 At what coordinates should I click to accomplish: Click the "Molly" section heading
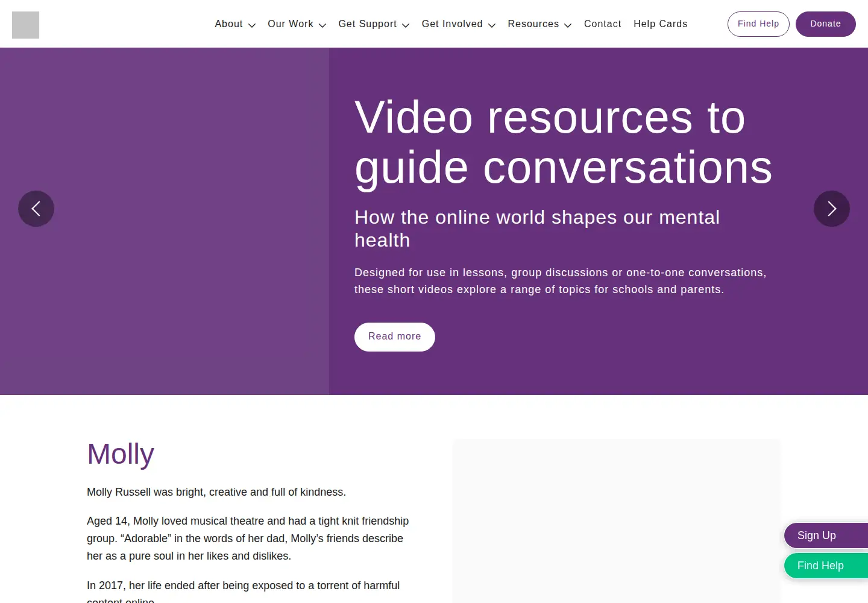[x=121, y=454]
